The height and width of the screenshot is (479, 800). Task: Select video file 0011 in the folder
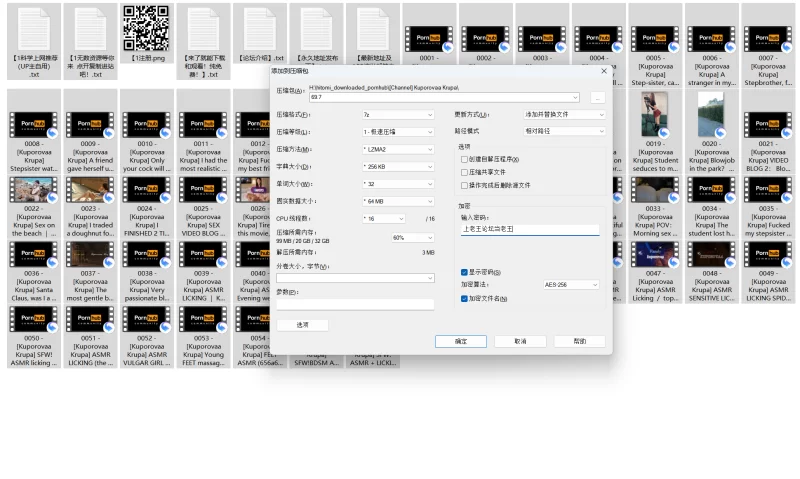[x=204, y=132]
